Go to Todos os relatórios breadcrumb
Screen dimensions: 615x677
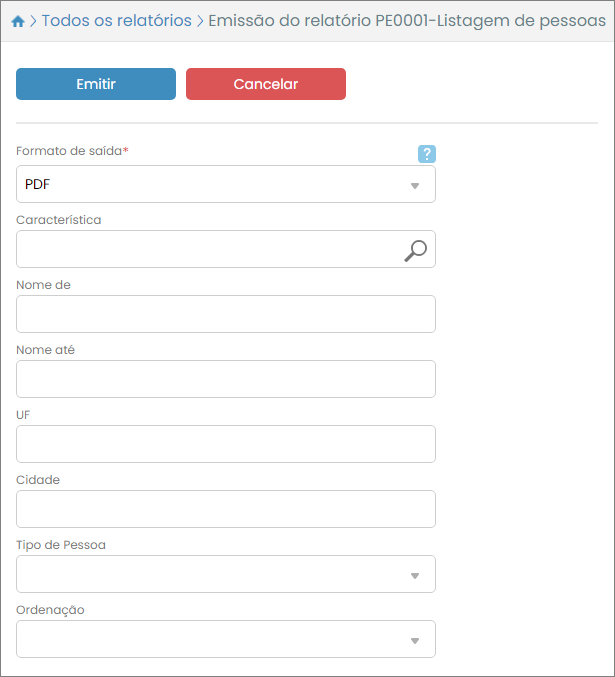[x=116, y=21]
